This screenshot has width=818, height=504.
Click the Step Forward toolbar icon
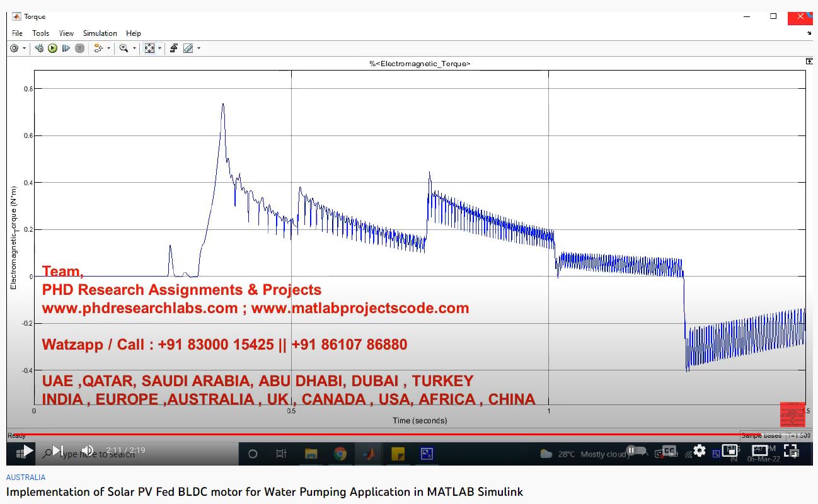pos(66,48)
